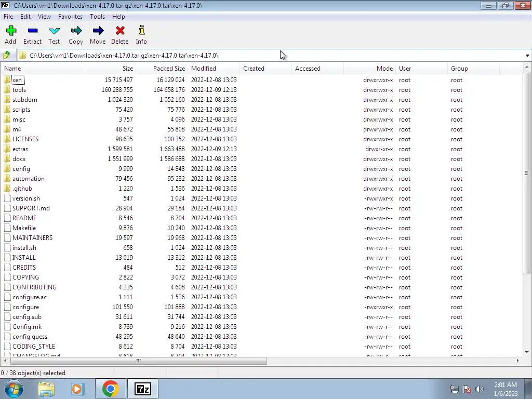Select the extras folder name
The height and width of the screenshot is (399, 532).
pos(20,149)
